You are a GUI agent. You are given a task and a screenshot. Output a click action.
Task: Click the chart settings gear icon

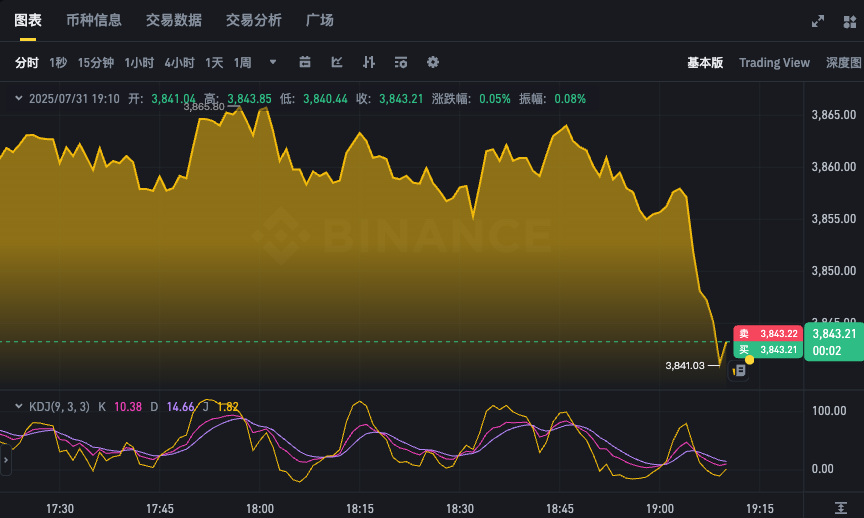[x=433, y=62]
